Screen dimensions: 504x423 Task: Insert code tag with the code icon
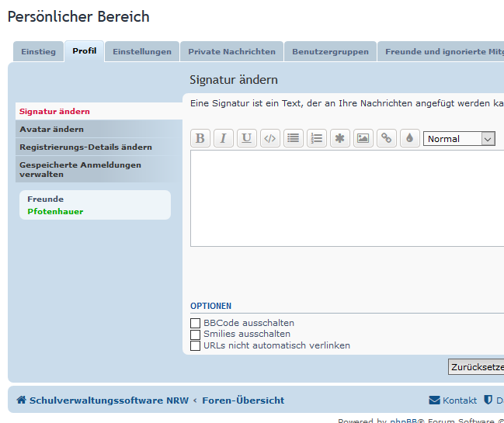[x=270, y=138]
